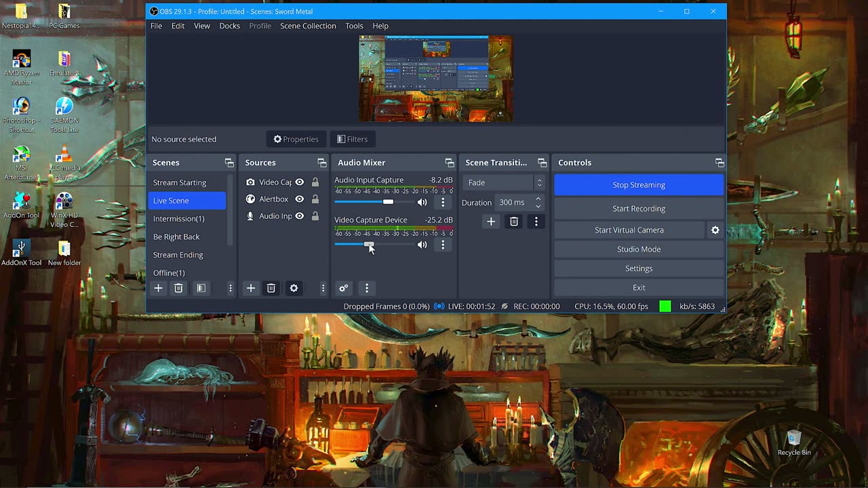Screen dimensions: 868x488
Task: Toggle lock on Alertbox source
Action: pyautogui.click(x=315, y=199)
